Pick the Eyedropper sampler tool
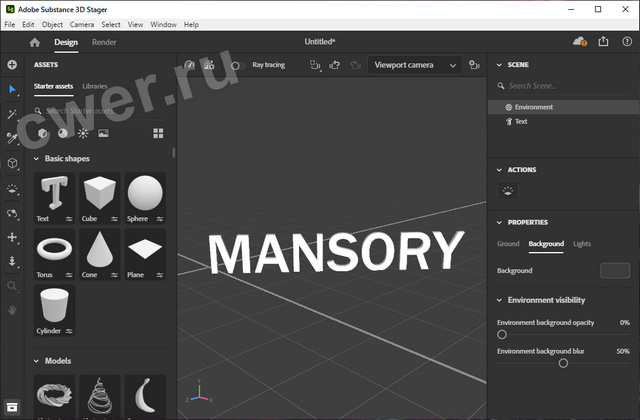This screenshot has width=640, height=420. tap(12, 138)
